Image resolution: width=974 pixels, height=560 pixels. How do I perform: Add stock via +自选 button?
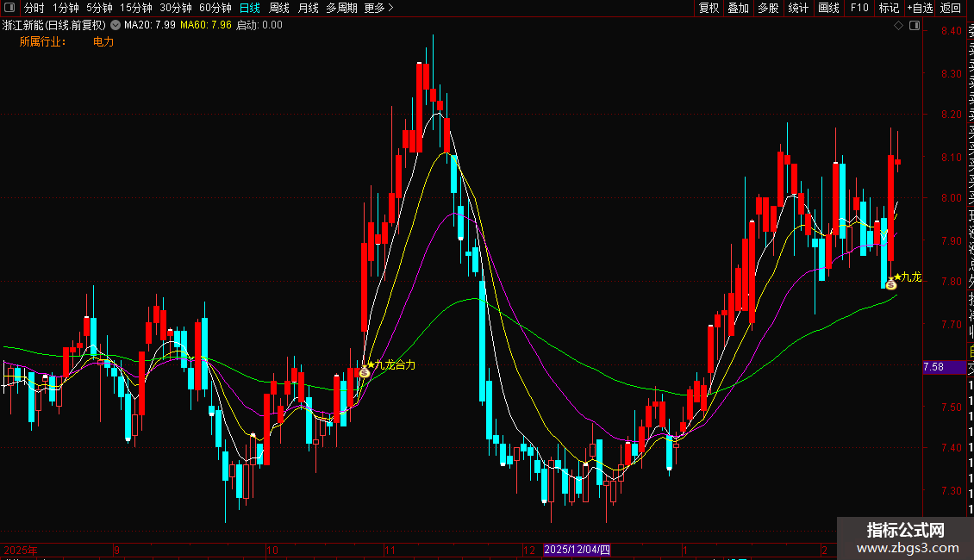(920, 8)
